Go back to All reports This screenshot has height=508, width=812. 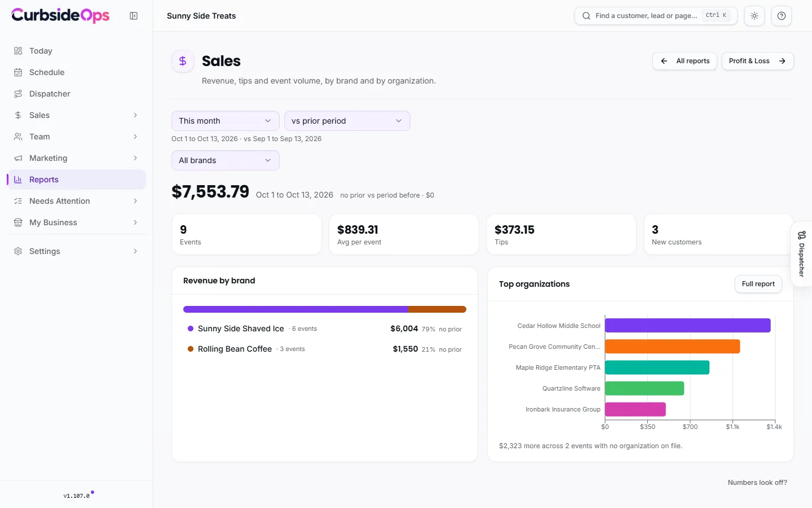pos(685,61)
